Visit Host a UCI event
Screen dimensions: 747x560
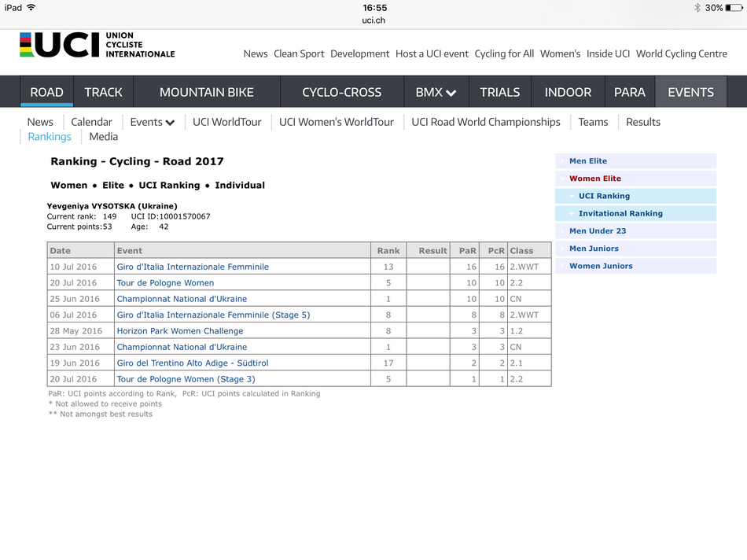pos(432,53)
